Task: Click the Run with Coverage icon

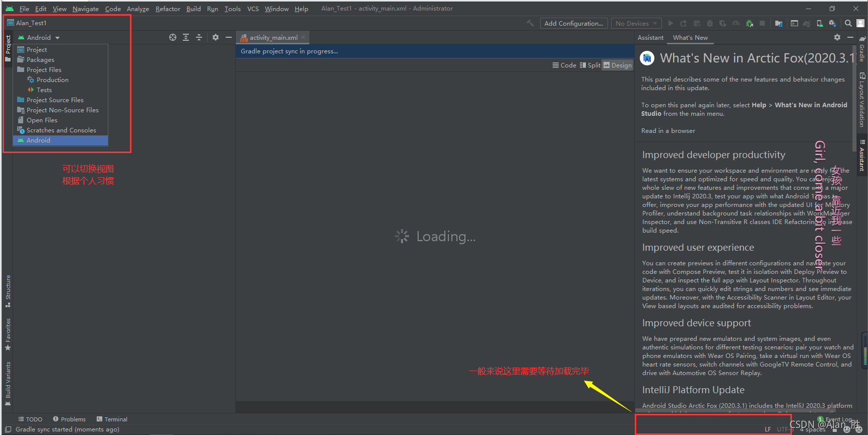Action: [723, 23]
